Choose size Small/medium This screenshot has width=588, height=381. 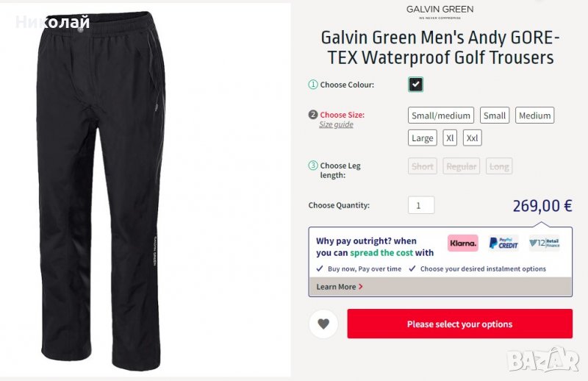pyautogui.click(x=441, y=115)
